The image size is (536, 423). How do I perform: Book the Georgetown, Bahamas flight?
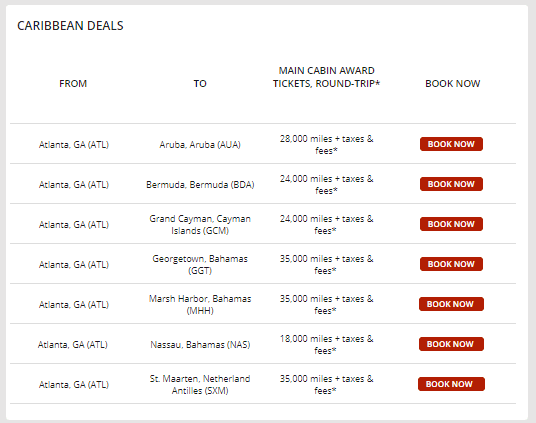point(451,264)
